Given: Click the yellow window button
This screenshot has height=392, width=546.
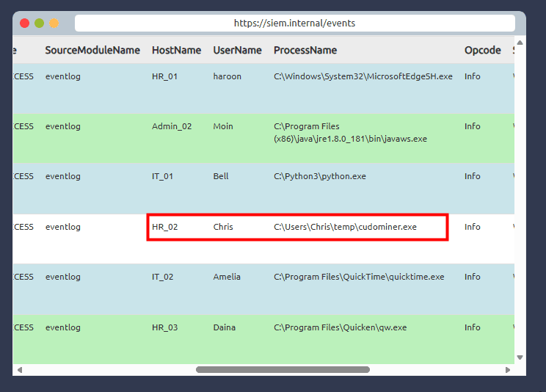Looking at the screenshot, I should [54, 23].
